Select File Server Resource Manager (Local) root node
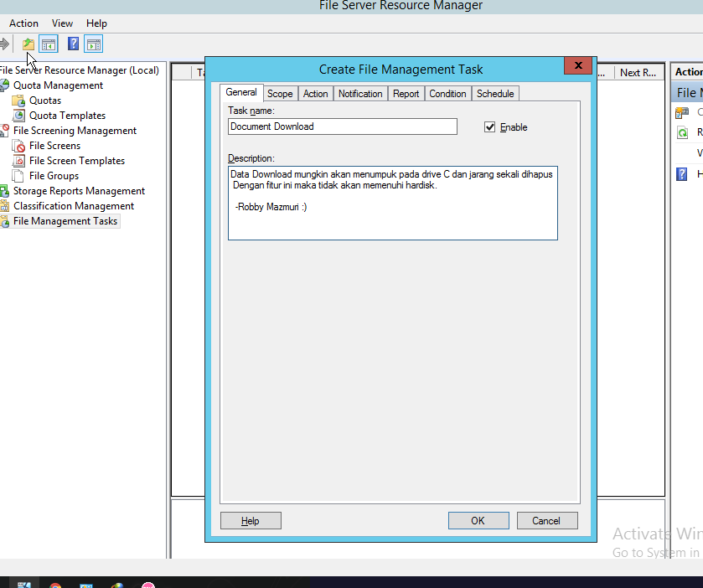703x588 pixels. click(81, 70)
